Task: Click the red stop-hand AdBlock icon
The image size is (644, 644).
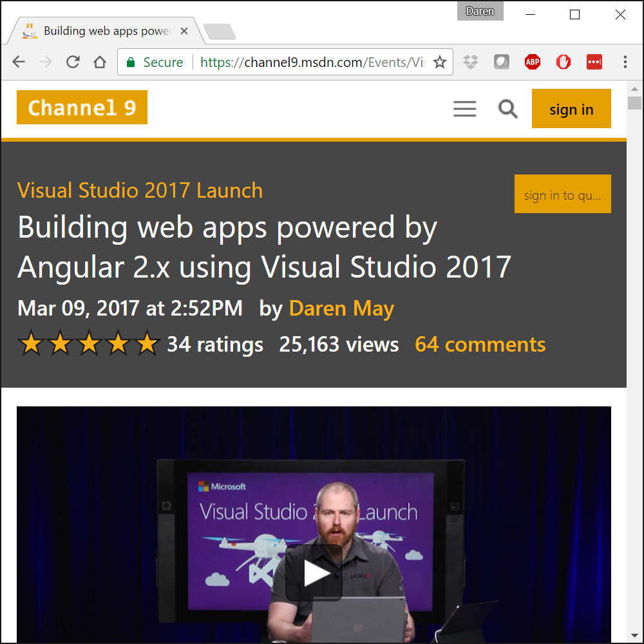Action: click(x=563, y=62)
